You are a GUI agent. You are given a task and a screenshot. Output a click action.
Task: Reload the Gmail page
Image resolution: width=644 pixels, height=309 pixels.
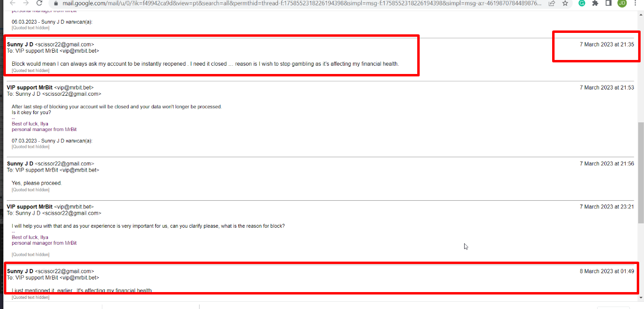[40, 3]
